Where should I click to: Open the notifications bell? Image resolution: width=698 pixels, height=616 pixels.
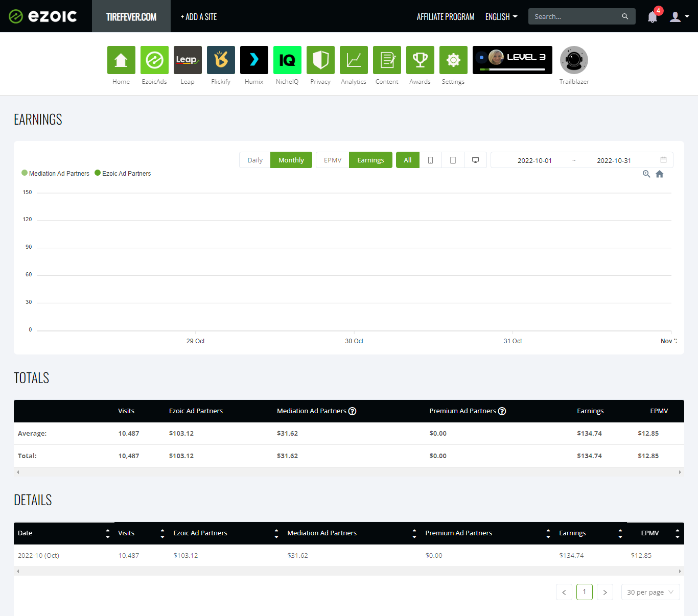coord(653,17)
